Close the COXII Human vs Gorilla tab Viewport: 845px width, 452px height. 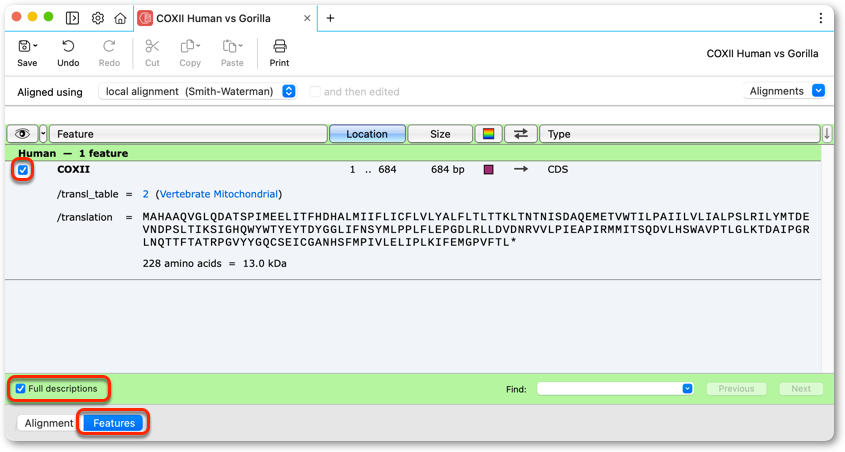(x=307, y=18)
